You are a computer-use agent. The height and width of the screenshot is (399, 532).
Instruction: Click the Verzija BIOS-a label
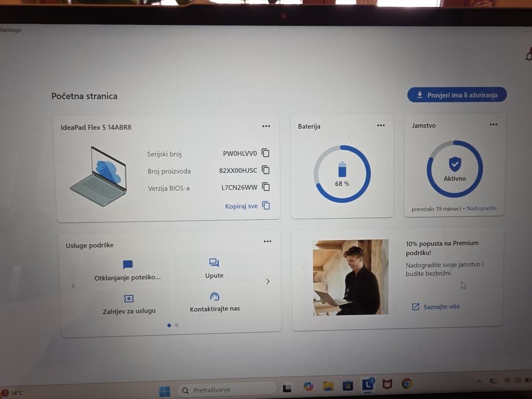click(x=168, y=188)
